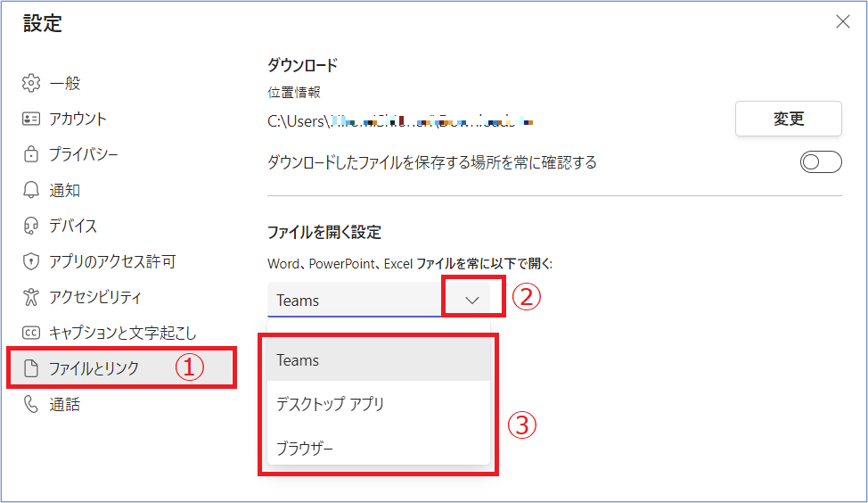
Task: Click the file open combo box showing Teams
Action: (x=356, y=301)
